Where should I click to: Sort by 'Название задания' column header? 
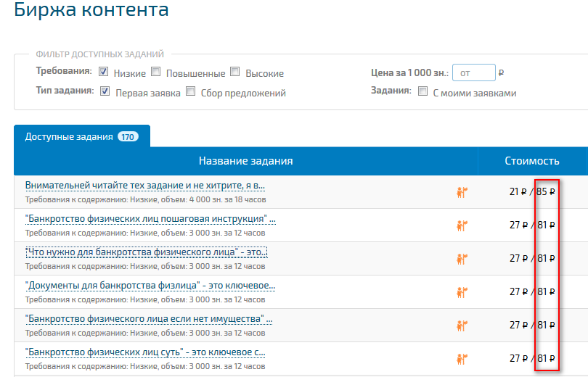(245, 161)
